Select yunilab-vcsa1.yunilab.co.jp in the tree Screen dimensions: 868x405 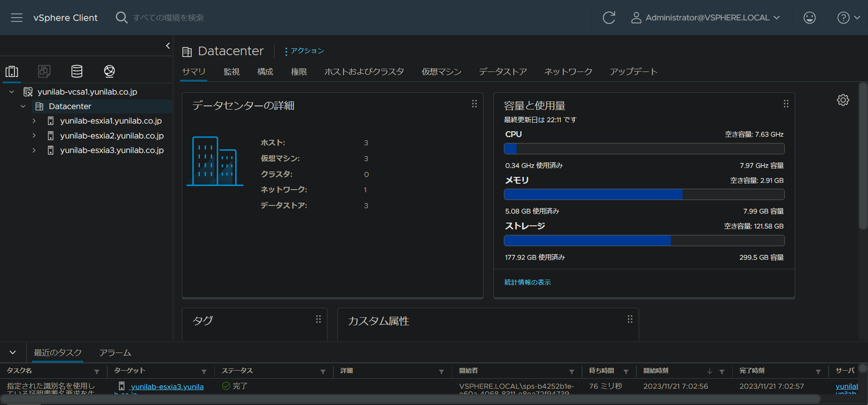(x=87, y=92)
